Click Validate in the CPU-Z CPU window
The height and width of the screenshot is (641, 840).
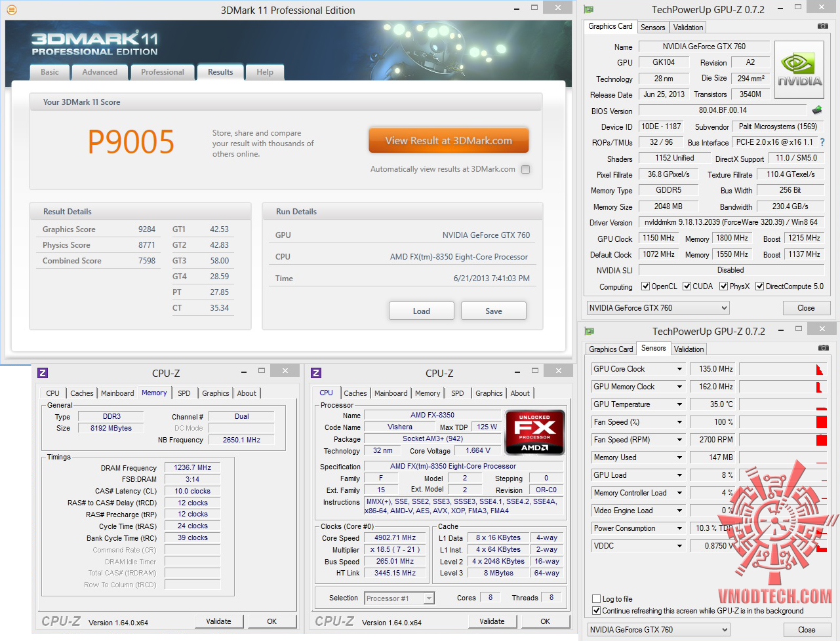[492, 621]
